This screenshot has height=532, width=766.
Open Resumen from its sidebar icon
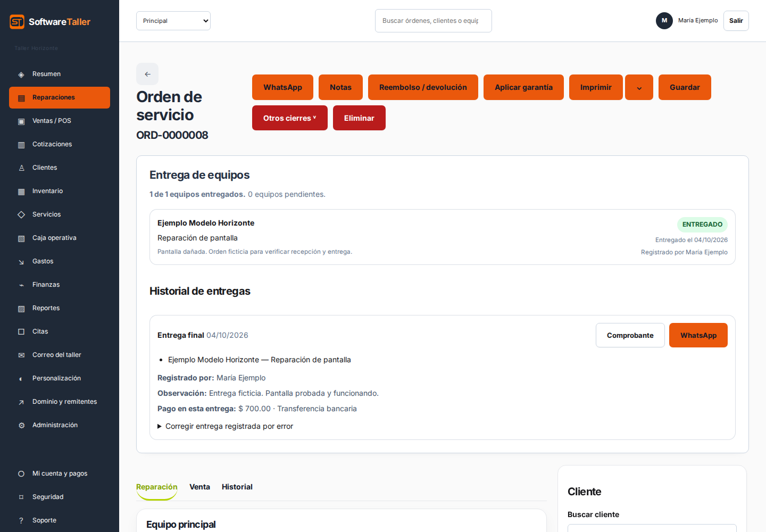(21, 74)
